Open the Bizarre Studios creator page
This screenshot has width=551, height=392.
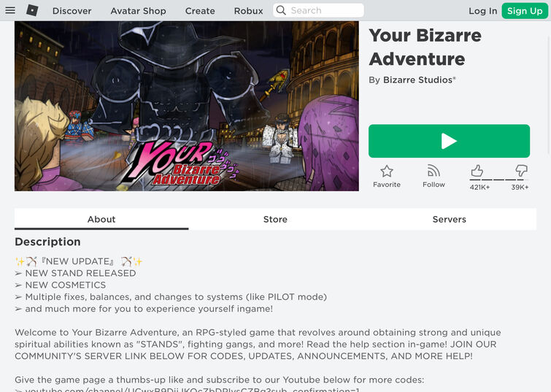click(x=419, y=80)
